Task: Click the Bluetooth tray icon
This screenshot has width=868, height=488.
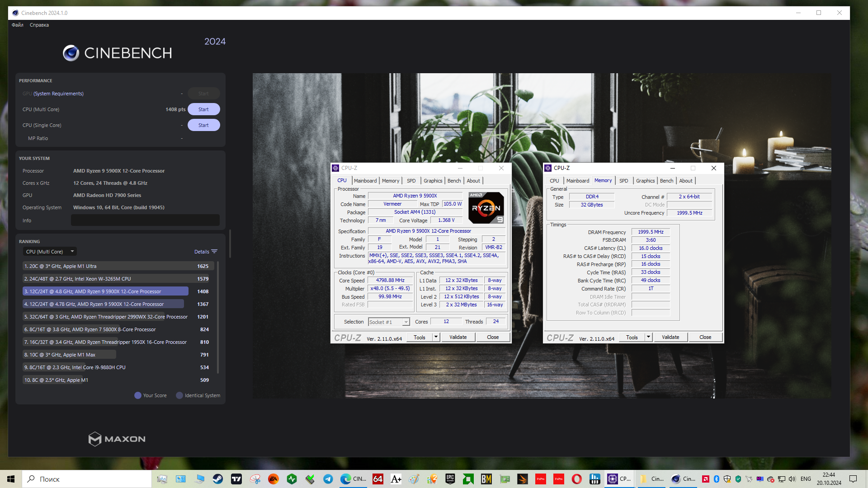Action: click(717, 479)
